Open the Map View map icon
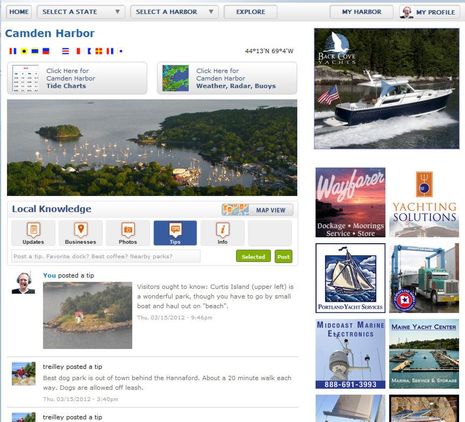The width and height of the screenshot is (465, 422). tap(235, 210)
